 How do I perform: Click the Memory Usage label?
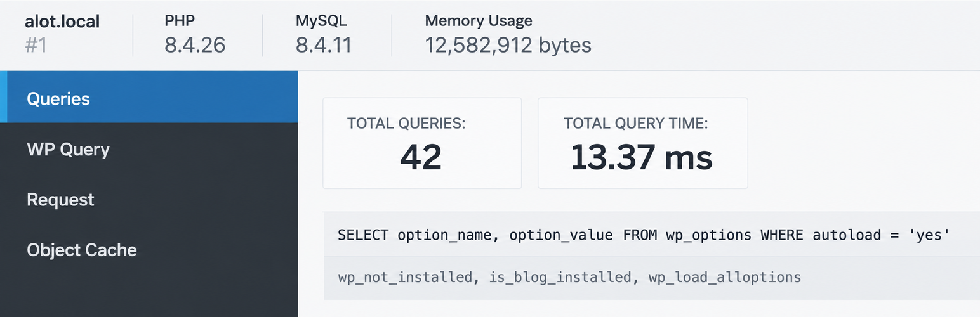478,20
